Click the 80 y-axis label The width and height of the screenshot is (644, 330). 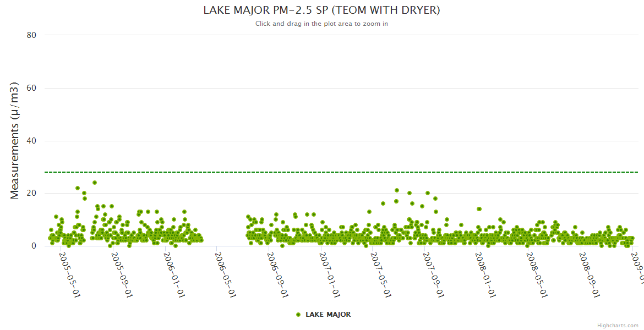(31, 35)
